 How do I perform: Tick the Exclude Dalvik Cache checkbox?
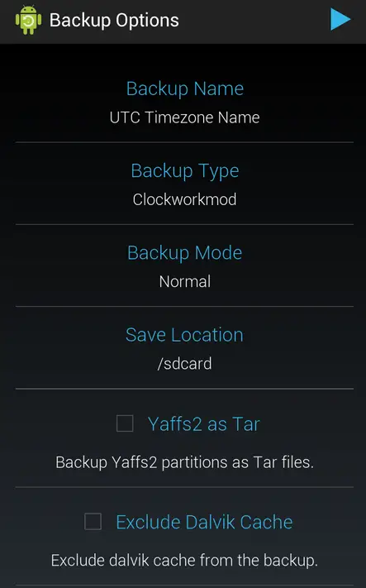click(x=93, y=521)
